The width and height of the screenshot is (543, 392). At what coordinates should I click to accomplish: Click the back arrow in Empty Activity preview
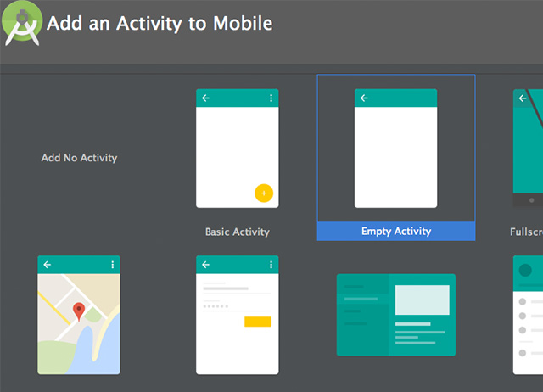click(364, 98)
